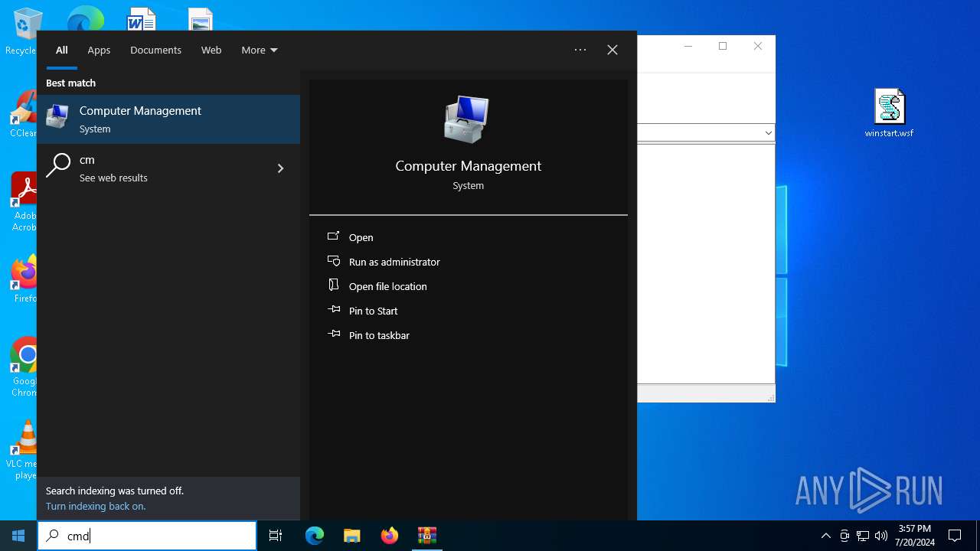Open File Explorer from the taskbar
The image size is (980, 551).
pyautogui.click(x=352, y=536)
